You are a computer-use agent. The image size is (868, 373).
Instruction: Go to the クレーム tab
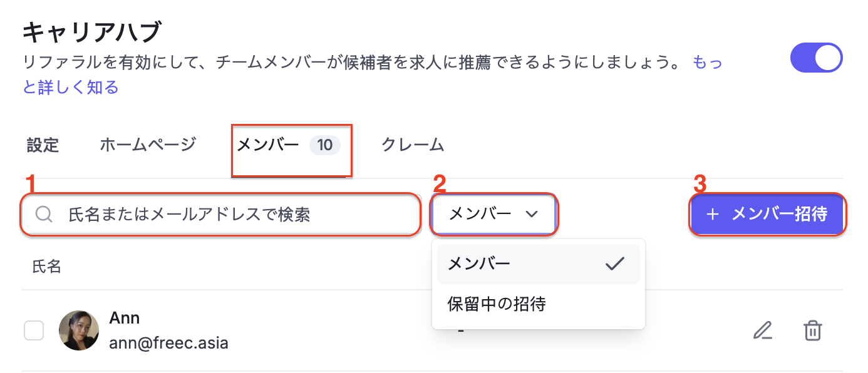(413, 145)
